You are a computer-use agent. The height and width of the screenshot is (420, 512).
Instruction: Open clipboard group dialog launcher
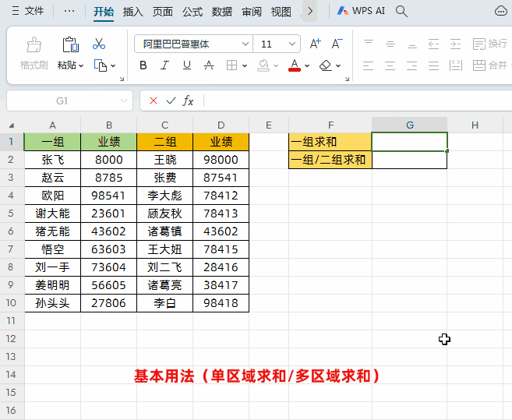122,79
